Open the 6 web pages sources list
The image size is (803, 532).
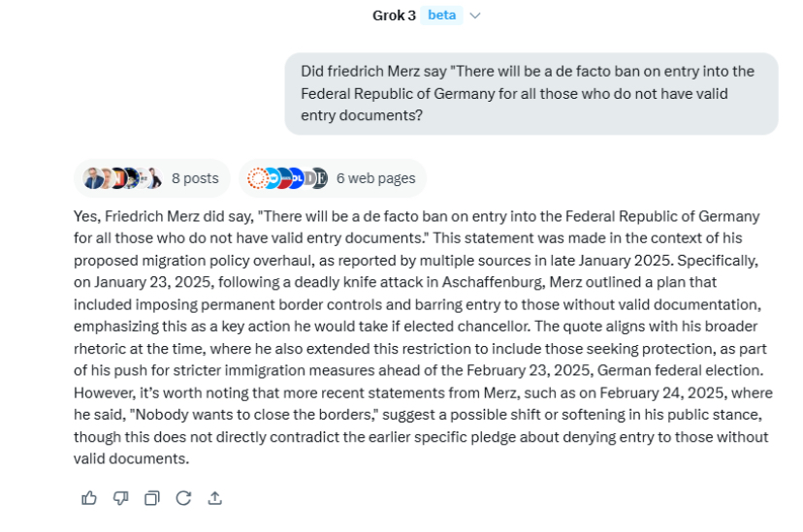(x=375, y=178)
